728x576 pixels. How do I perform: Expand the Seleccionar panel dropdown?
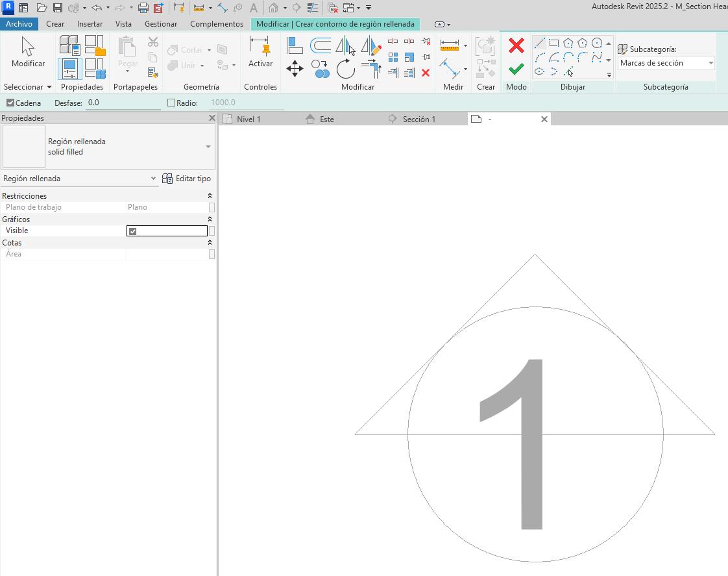pyautogui.click(x=27, y=87)
